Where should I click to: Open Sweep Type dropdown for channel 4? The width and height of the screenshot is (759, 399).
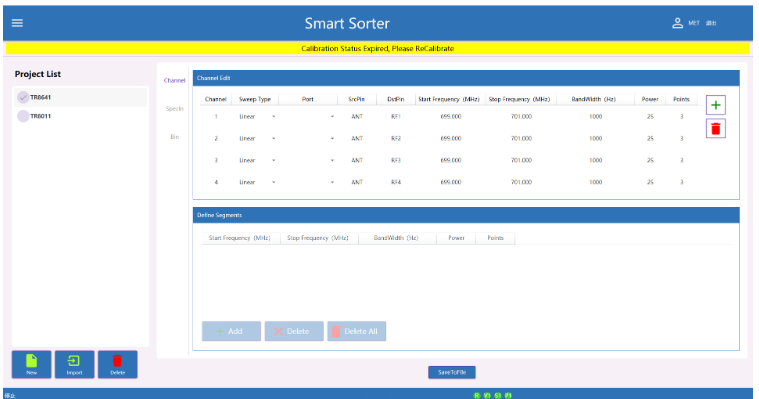(273, 183)
